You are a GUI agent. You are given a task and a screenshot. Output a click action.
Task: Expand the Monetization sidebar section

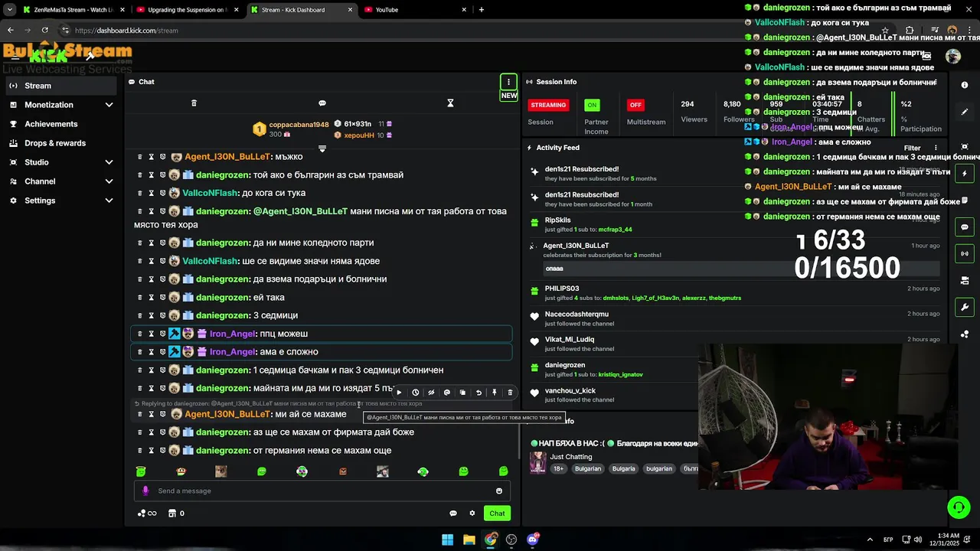point(62,105)
